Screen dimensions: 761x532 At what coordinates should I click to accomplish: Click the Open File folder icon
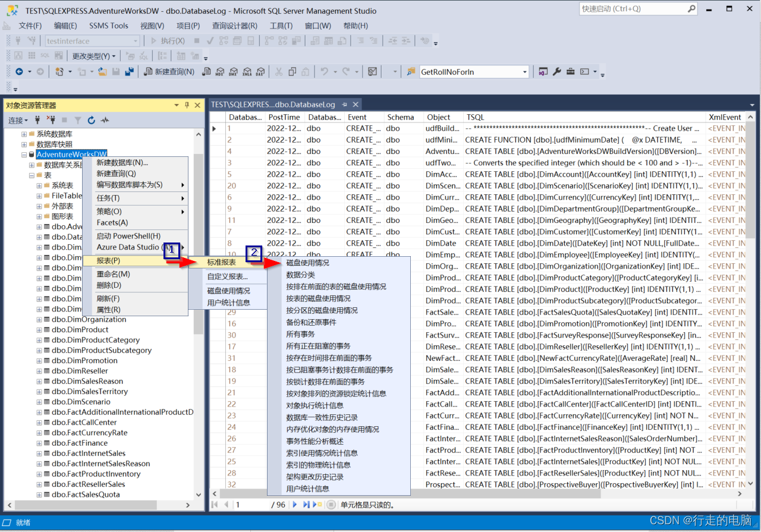coord(102,72)
